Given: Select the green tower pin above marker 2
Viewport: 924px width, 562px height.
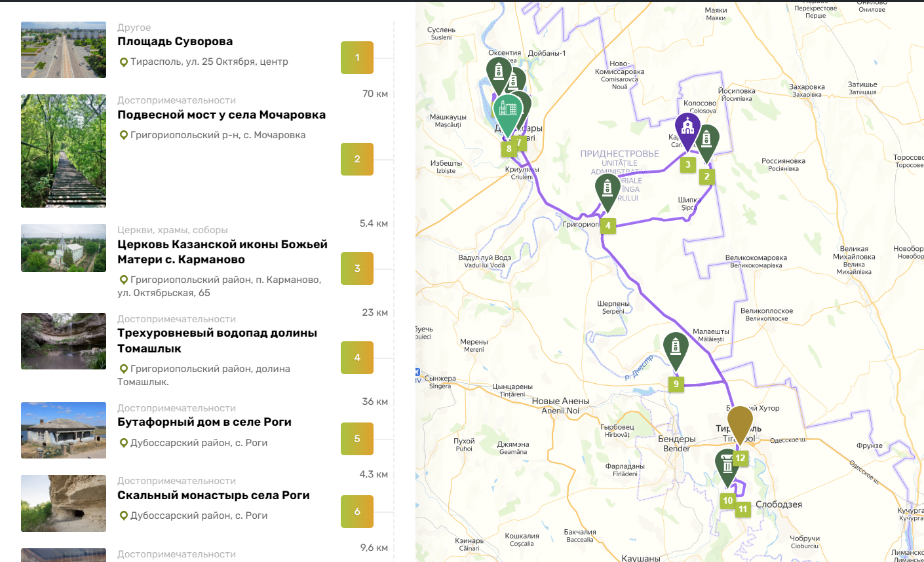Looking at the screenshot, I should click(x=708, y=143).
